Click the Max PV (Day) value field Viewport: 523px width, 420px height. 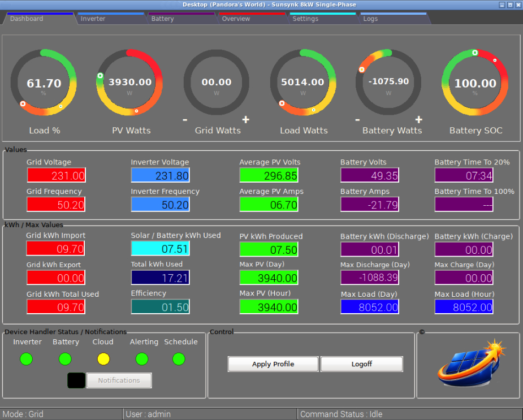269,278
